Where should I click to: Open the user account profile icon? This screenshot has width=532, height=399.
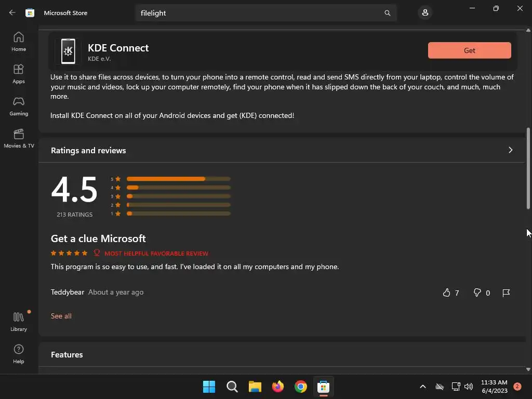[425, 13]
